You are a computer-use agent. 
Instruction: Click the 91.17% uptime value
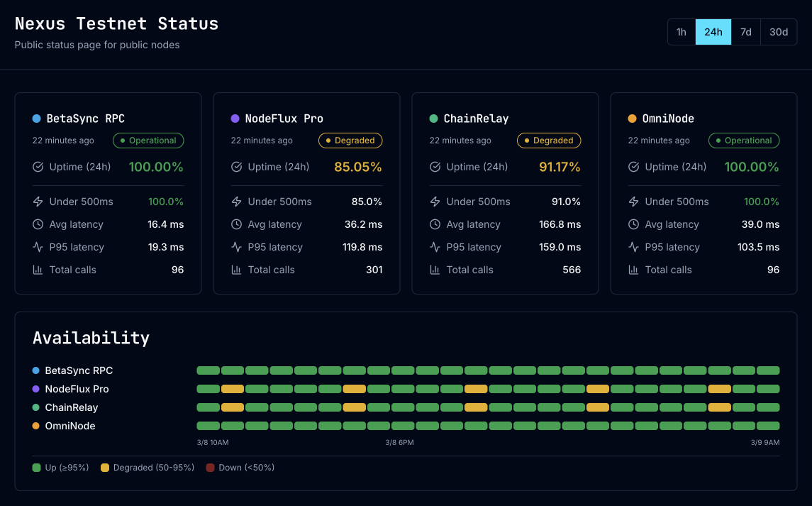[560, 167]
